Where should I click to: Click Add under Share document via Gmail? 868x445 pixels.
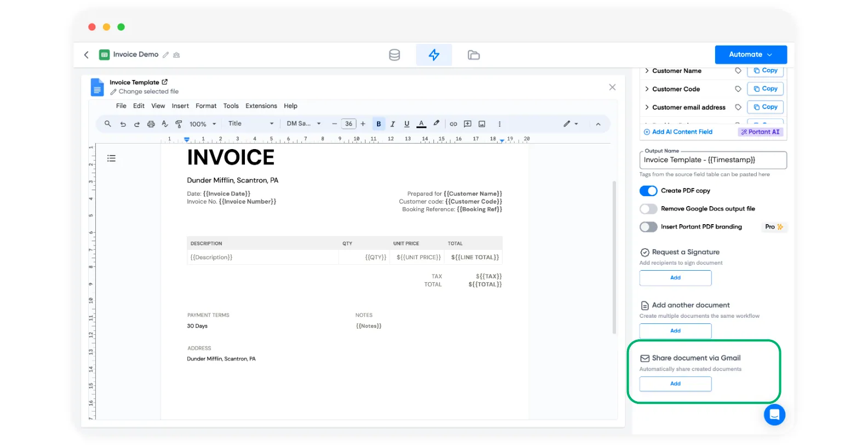675,384
